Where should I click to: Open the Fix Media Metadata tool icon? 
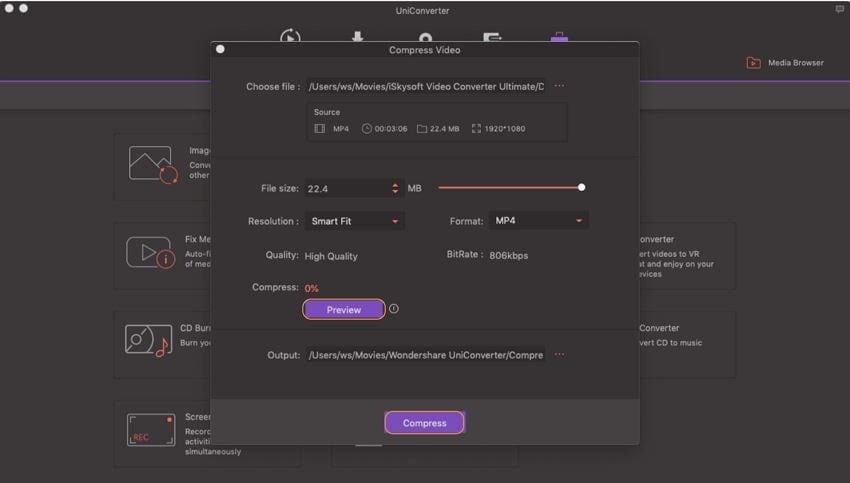point(150,253)
